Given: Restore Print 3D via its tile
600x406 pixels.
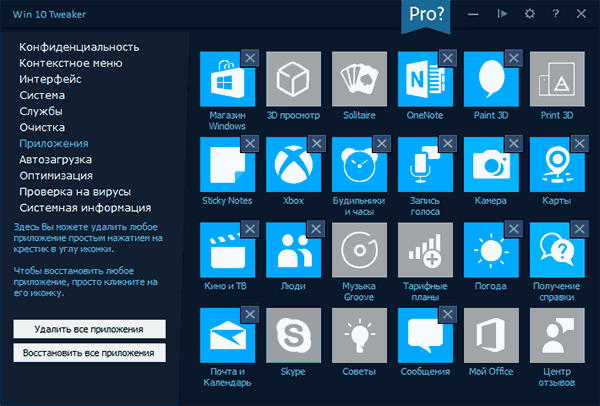Looking at the screenshot, I should click(557, 79).
